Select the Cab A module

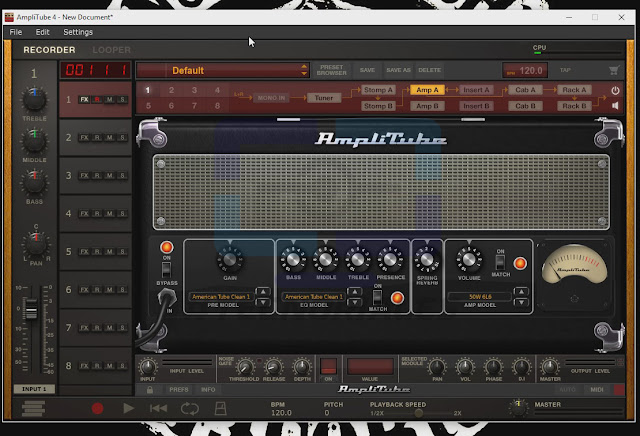[x=525, y=90]
